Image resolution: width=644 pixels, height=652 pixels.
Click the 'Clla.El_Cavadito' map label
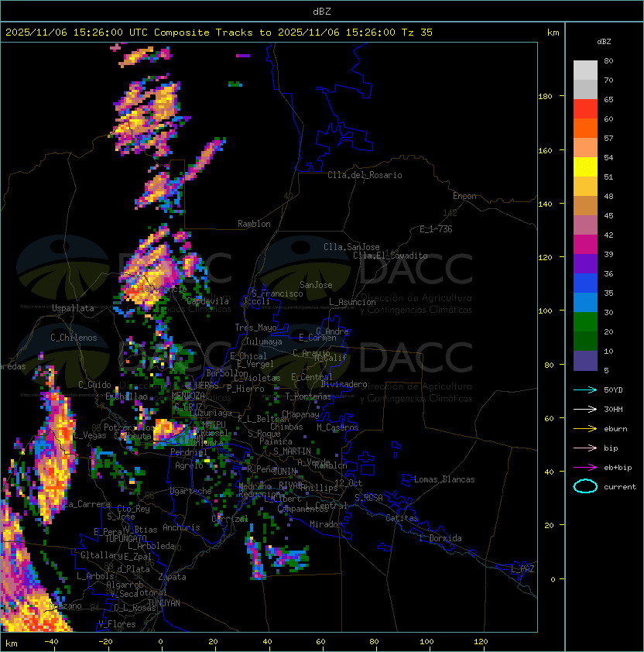pos(390,256)
